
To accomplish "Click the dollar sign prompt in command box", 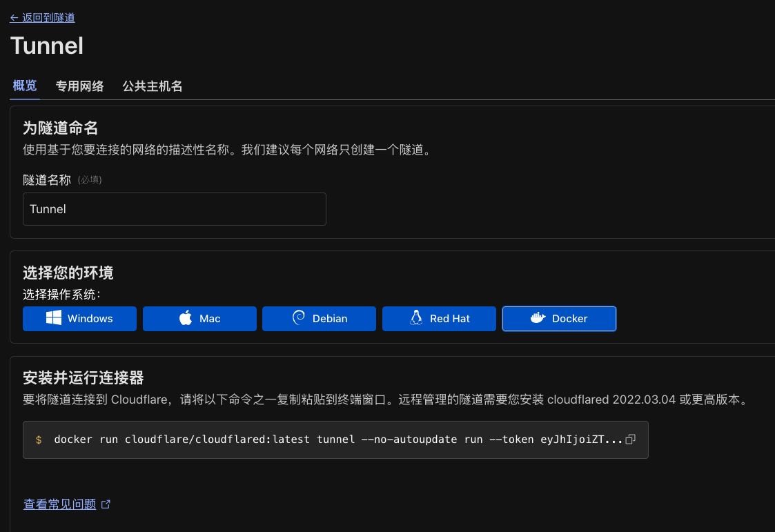I will point(39,440).
